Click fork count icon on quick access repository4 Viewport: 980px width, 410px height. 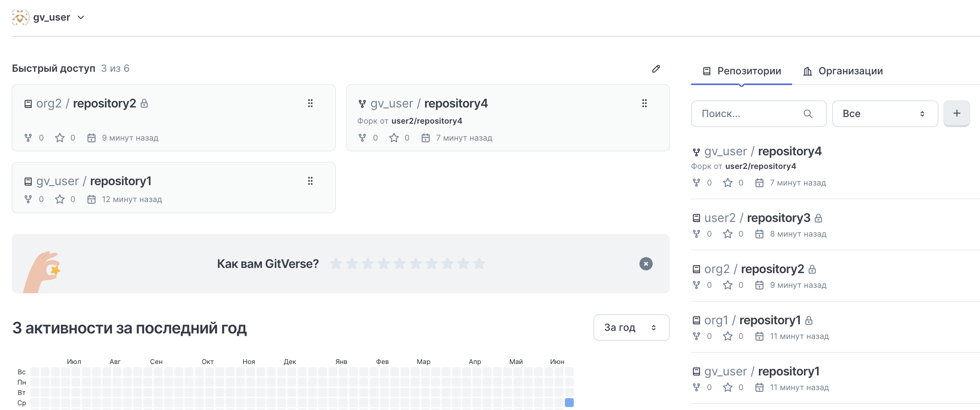pos(362,138)
